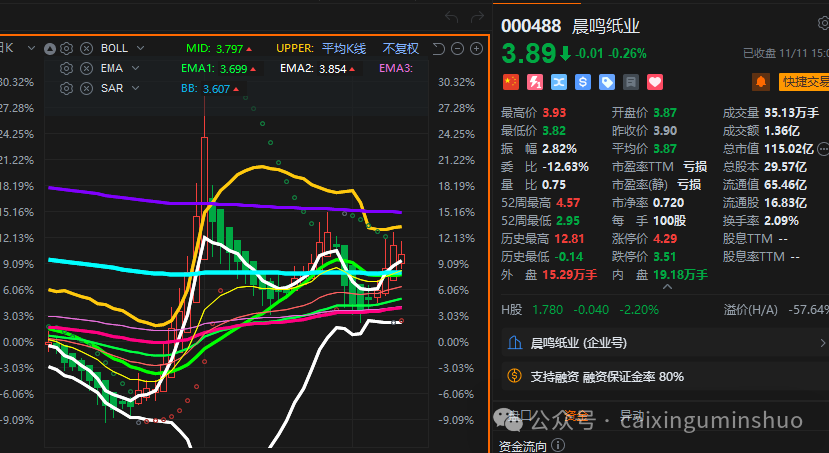Click stock name 晨鸣纸业 heading
This screenshot has height=453, width=829.
point(606,26)
